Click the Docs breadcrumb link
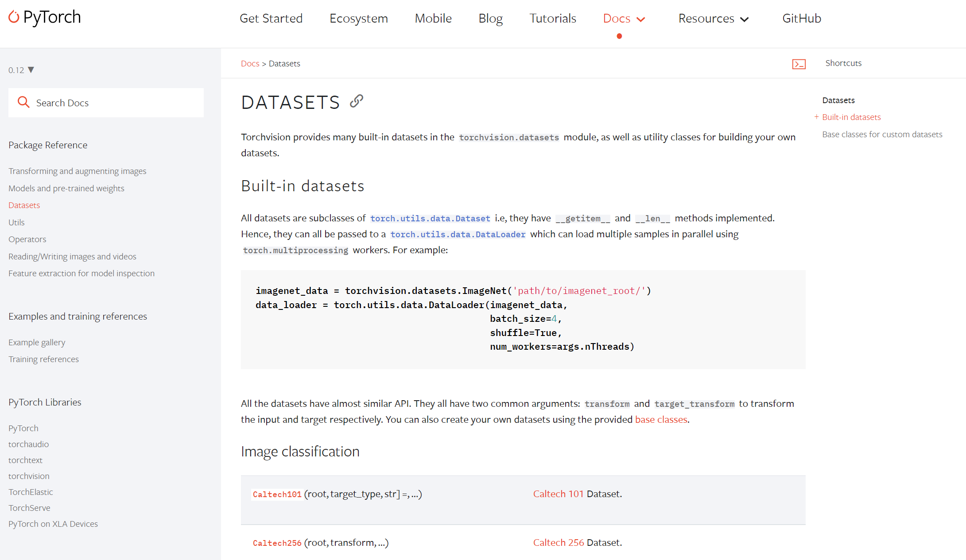 (250, 64)
